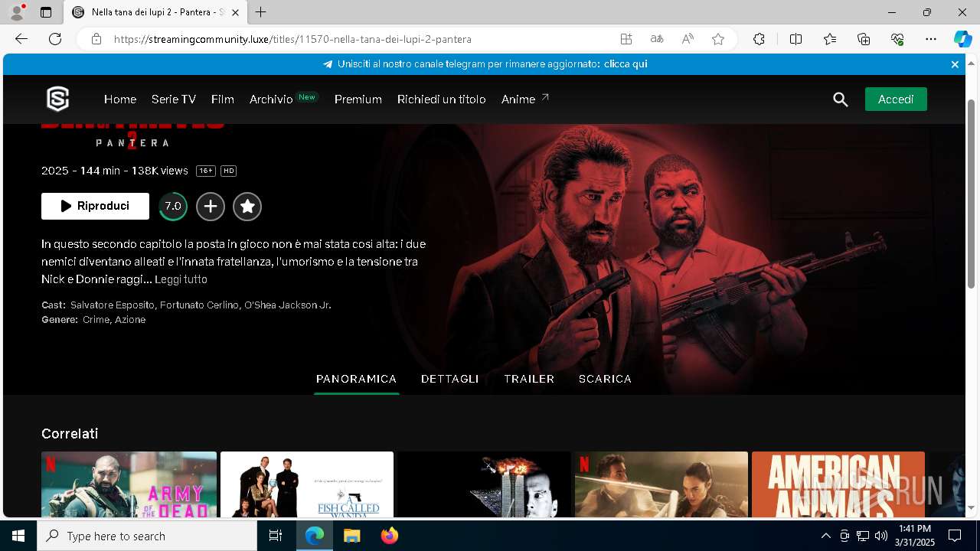Switch to the SCARICA tab

pyautogui.click(x=605, y=379)
